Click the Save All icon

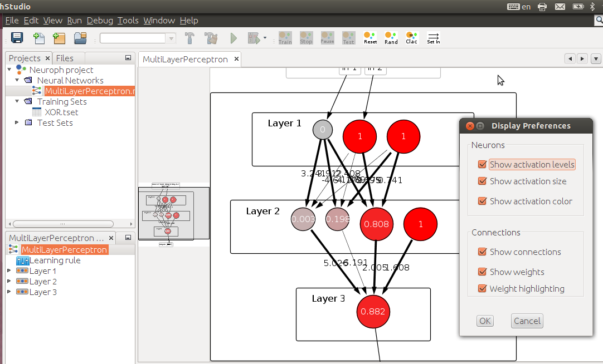[16, 38]
